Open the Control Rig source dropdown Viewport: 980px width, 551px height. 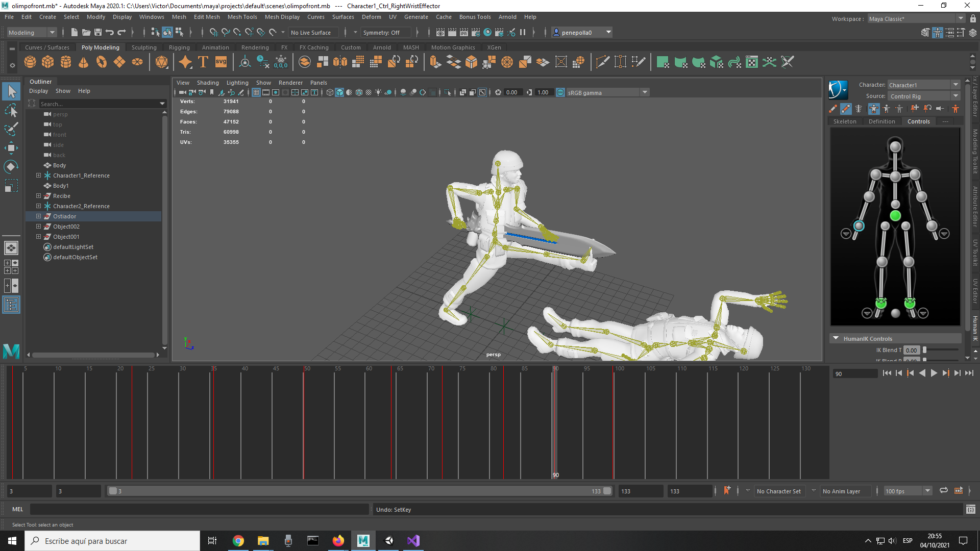(x=924, y=96)
